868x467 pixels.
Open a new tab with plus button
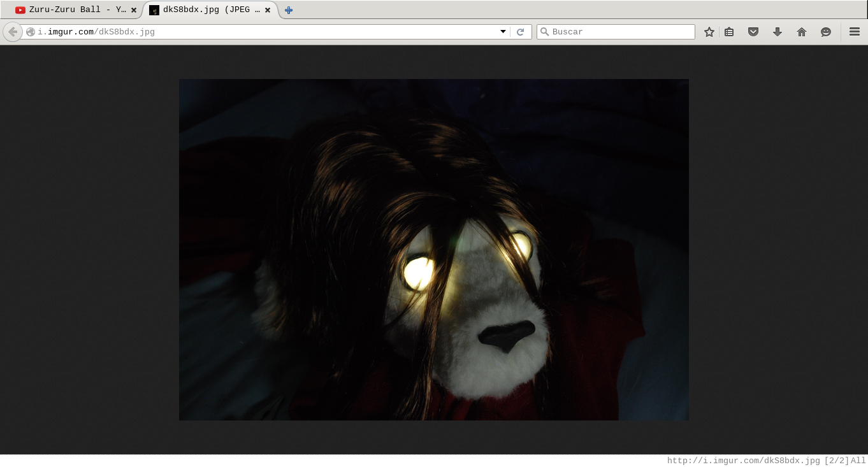click(289, 10)
